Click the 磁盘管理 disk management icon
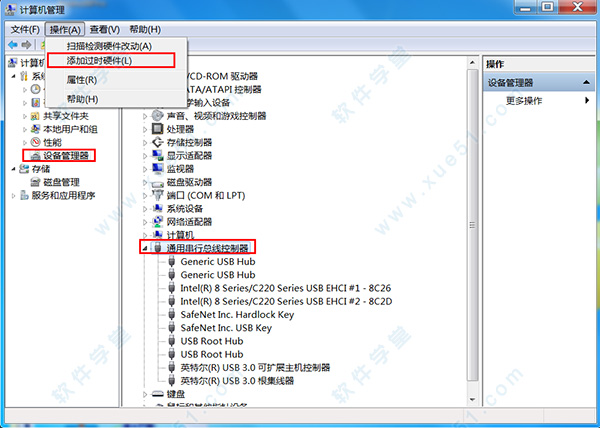The image size is (600, 428). pos(35,183)
